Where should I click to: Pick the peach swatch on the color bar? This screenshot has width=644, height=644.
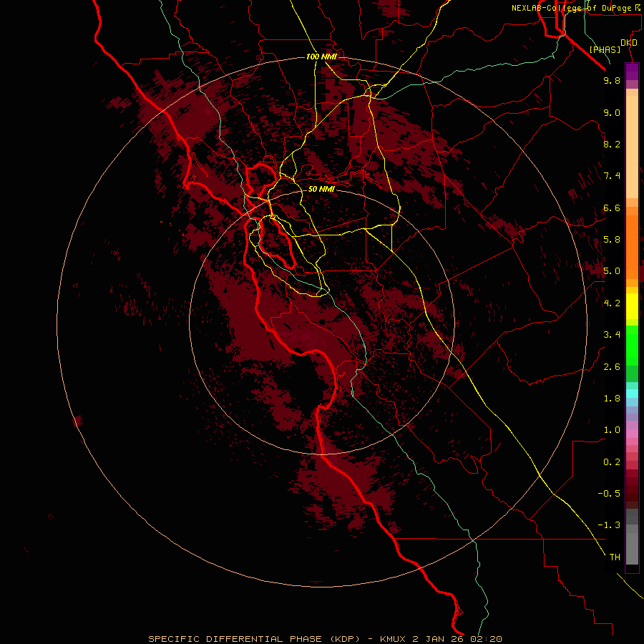632,147
